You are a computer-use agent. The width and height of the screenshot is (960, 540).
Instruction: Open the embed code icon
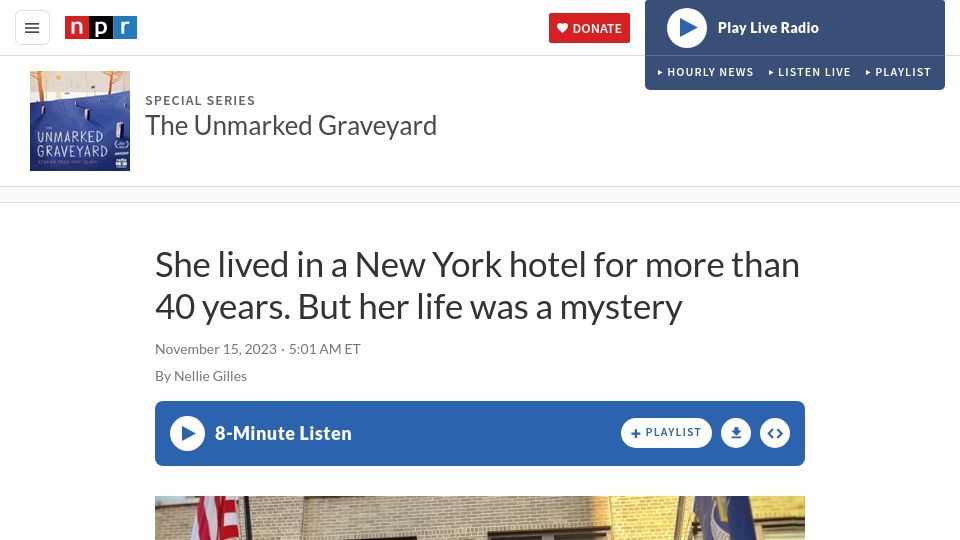coord(775,433)
